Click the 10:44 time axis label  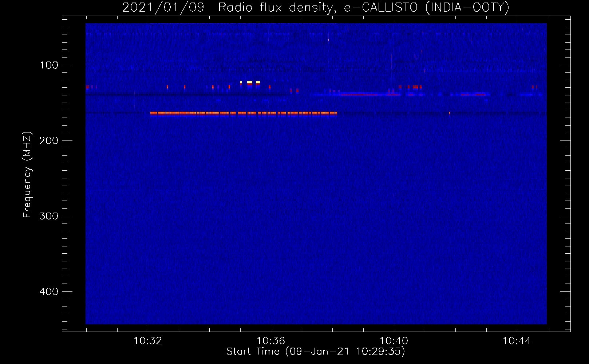(x=517, y=341)
